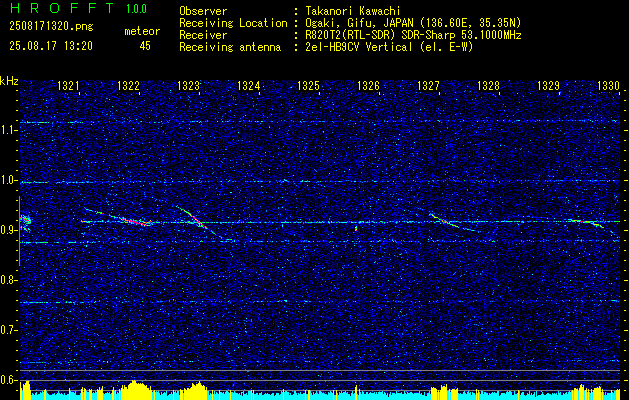Click the 0.9 frequency axis label
Screen dimensions: 629x400
pyautogui.click(x=9, y=230)
